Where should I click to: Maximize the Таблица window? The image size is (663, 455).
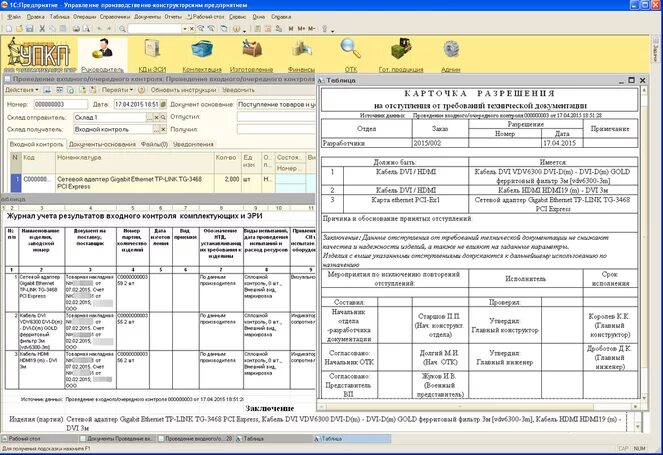click(x=632, y=80)
